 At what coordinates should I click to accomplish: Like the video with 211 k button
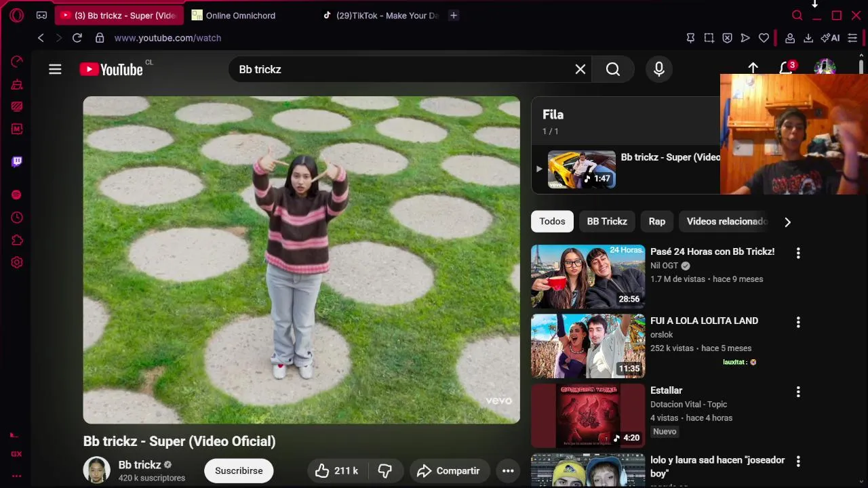(x=336, y=470)
